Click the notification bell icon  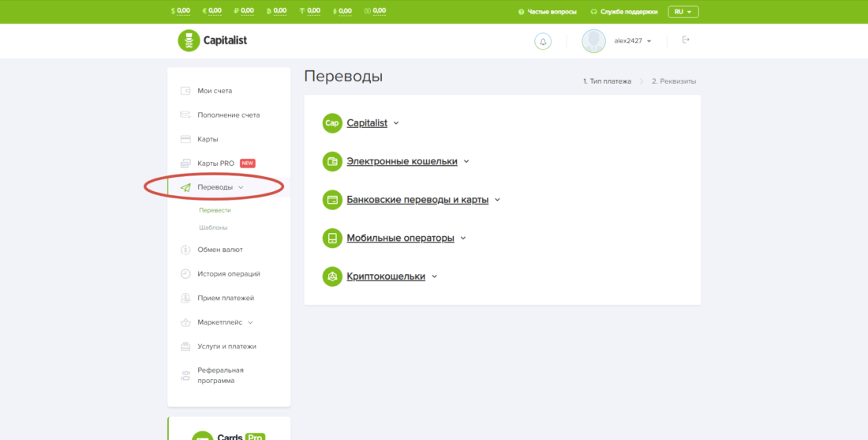coord(543,41)
